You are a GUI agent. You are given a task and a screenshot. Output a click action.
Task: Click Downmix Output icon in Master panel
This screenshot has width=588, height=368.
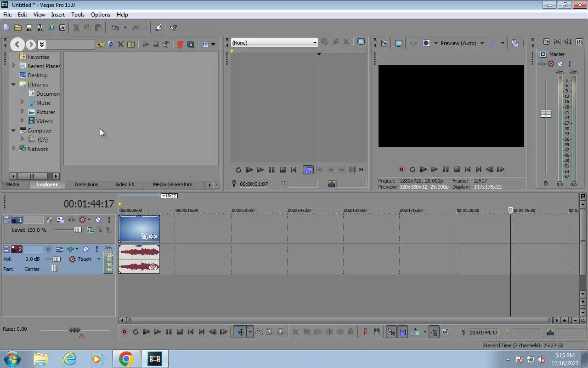pos(557,41)
